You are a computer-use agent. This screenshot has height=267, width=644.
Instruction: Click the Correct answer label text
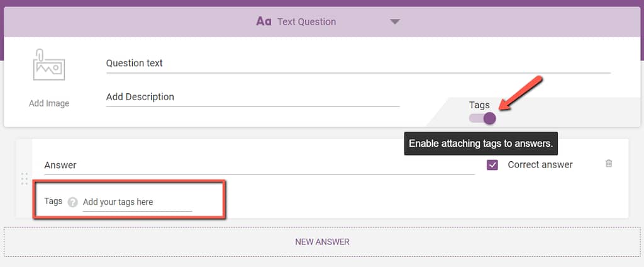point(540,164)
